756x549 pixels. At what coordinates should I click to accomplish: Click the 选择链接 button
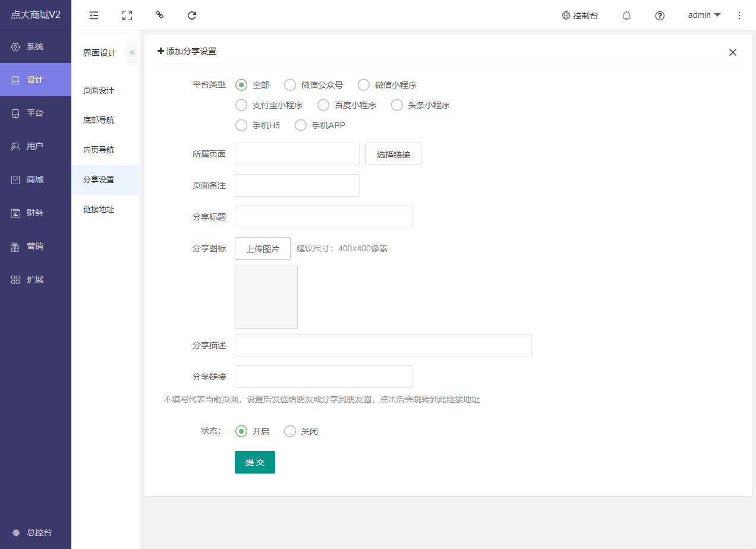tap(393, 154)
